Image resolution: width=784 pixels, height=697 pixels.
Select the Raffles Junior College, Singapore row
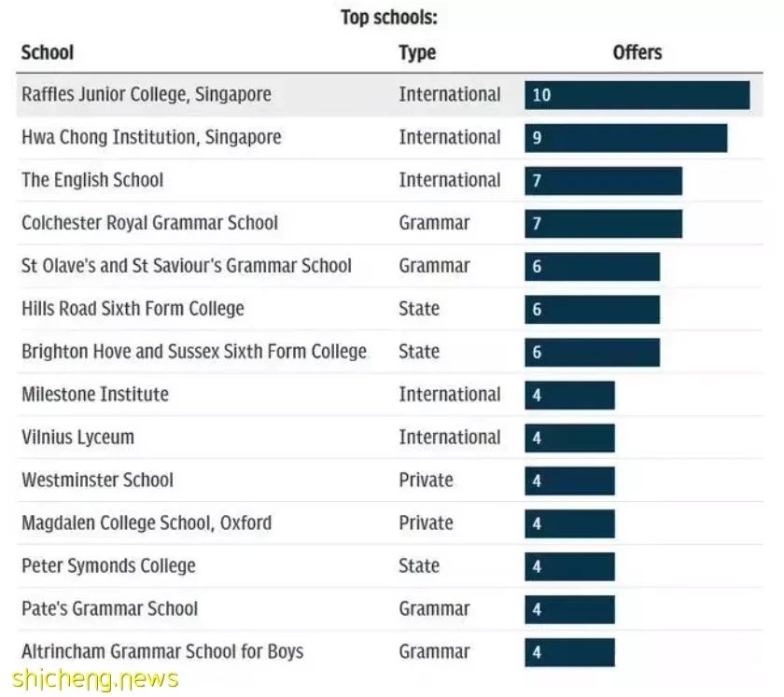[389, 95]
